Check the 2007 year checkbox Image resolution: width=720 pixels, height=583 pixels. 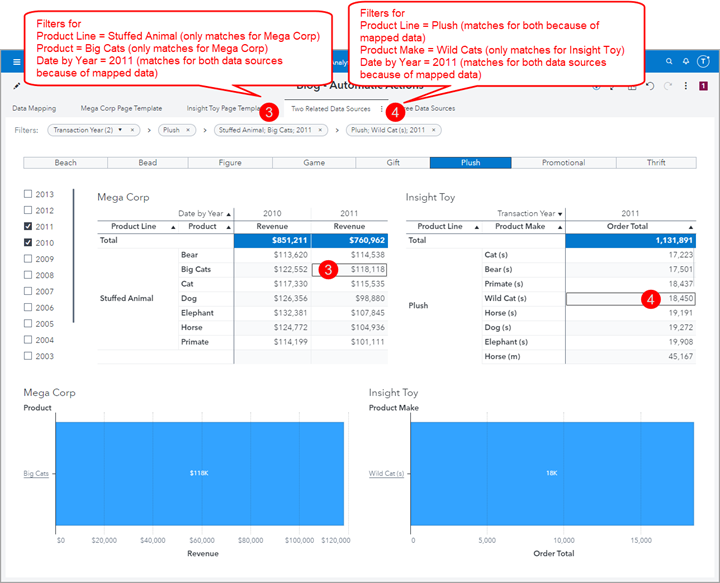pyautogui.click(x=28, y=291)
